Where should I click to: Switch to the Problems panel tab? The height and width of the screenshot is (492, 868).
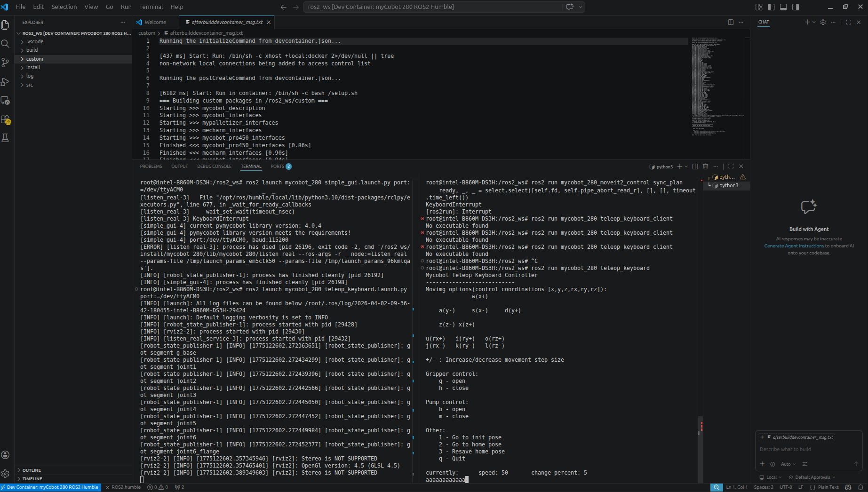[151, 167]
